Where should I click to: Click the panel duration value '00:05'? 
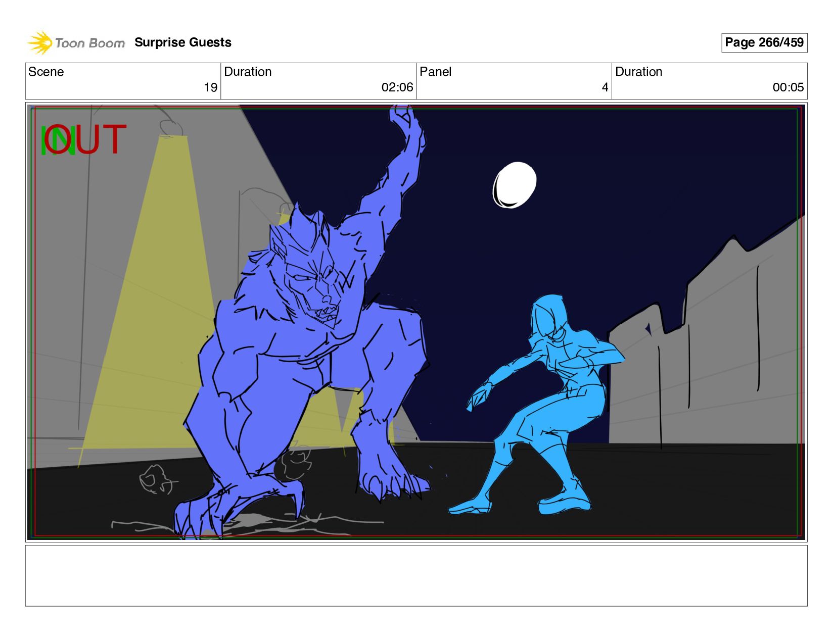[788, 87]
